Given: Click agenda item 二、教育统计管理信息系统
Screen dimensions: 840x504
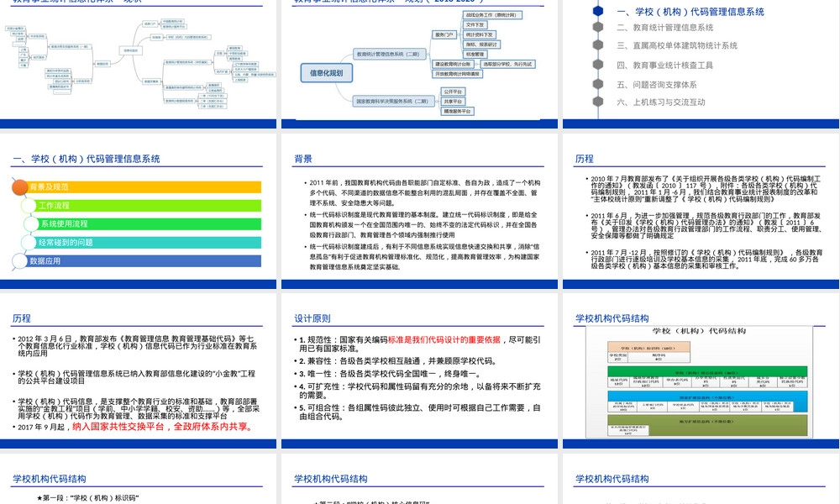Looking at the screenshot, I should tap(664, 28).
